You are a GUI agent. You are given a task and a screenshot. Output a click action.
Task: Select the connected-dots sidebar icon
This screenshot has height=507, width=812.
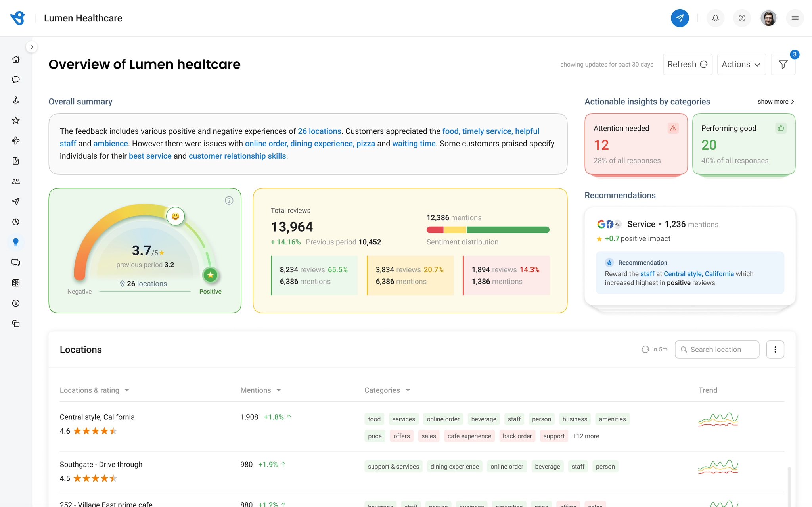(16, 140)
